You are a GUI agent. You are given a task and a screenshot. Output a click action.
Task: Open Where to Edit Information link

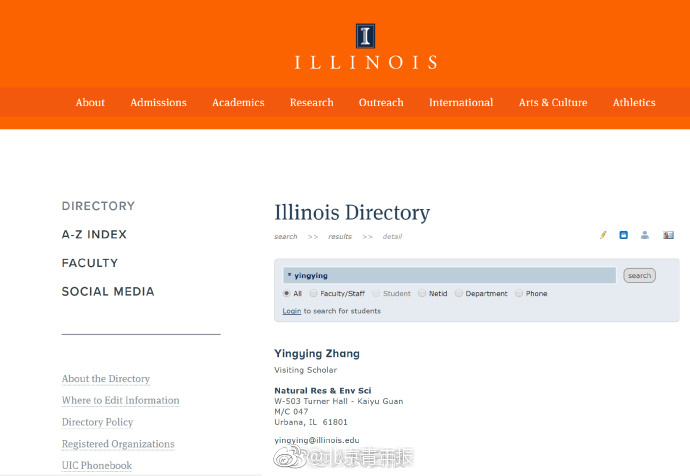[x=121, y=400]
